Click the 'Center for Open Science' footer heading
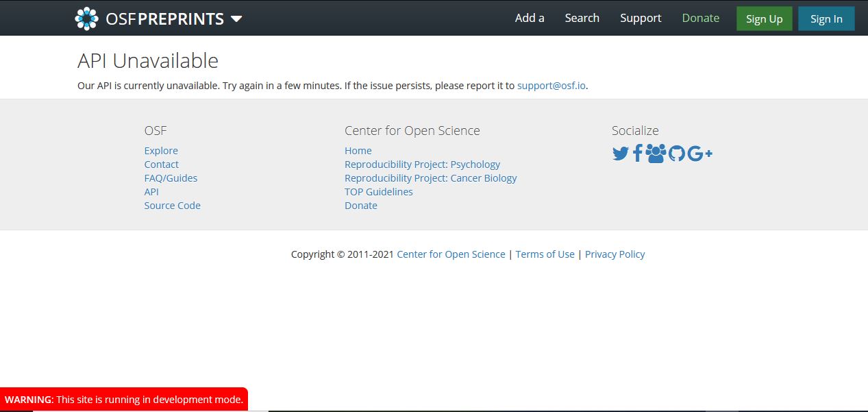 coord(412,130)
